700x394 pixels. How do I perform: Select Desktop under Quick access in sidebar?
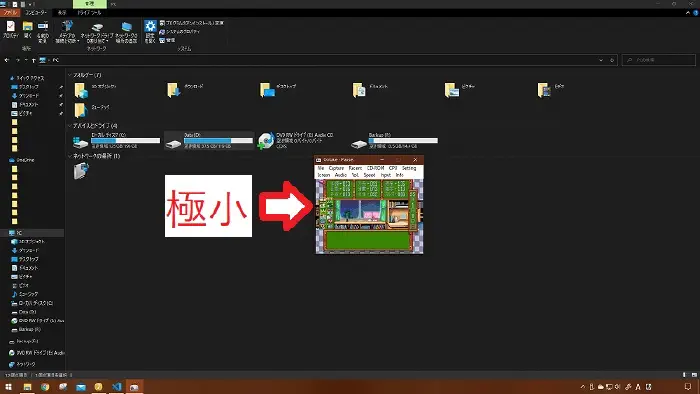[x=26, y=87]
